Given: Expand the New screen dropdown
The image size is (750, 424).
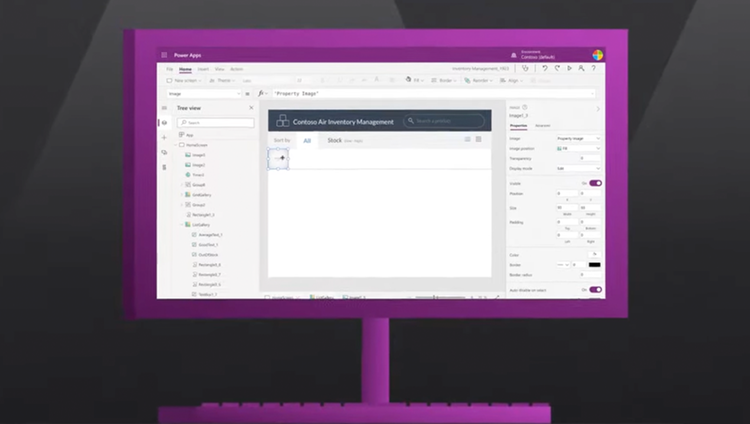Looking at the screenshot, I should [x=184, y=80].
